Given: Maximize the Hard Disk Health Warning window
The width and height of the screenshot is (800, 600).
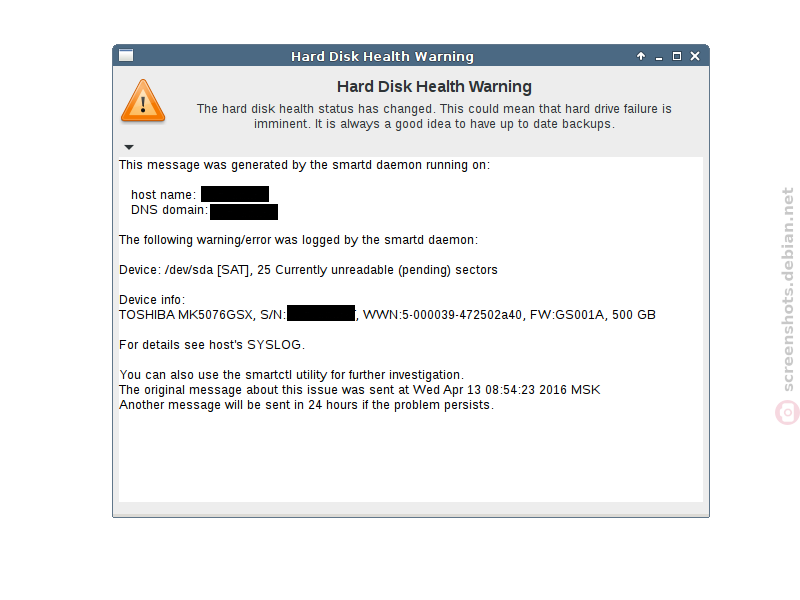Looking at the screenshot, I should point(677,56).
